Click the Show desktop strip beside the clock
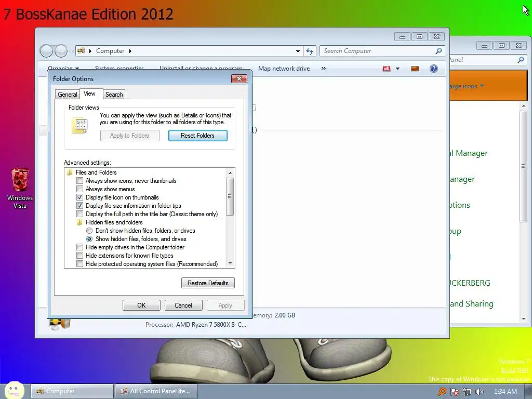532x399 pixels. tap(528, 391)
